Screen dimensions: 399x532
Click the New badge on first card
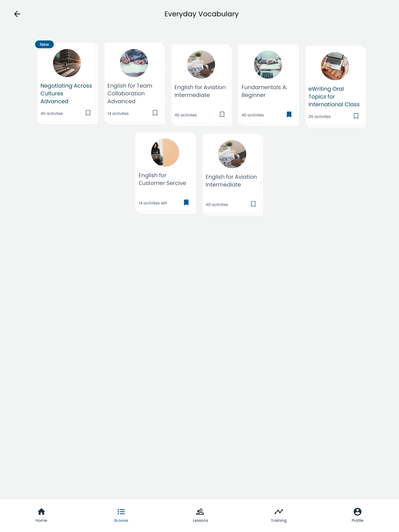(44, 44)
